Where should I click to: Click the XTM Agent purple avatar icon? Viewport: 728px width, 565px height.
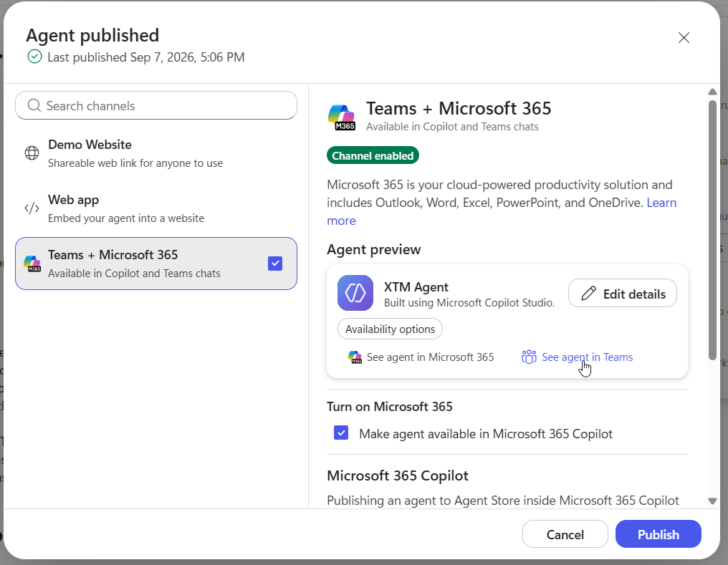click(355, 293)
